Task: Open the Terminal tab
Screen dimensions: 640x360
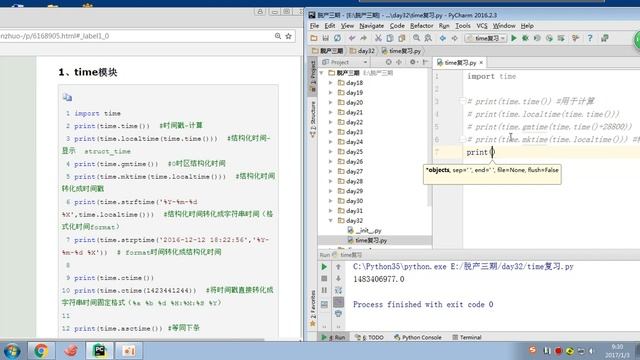Action: 467,338
